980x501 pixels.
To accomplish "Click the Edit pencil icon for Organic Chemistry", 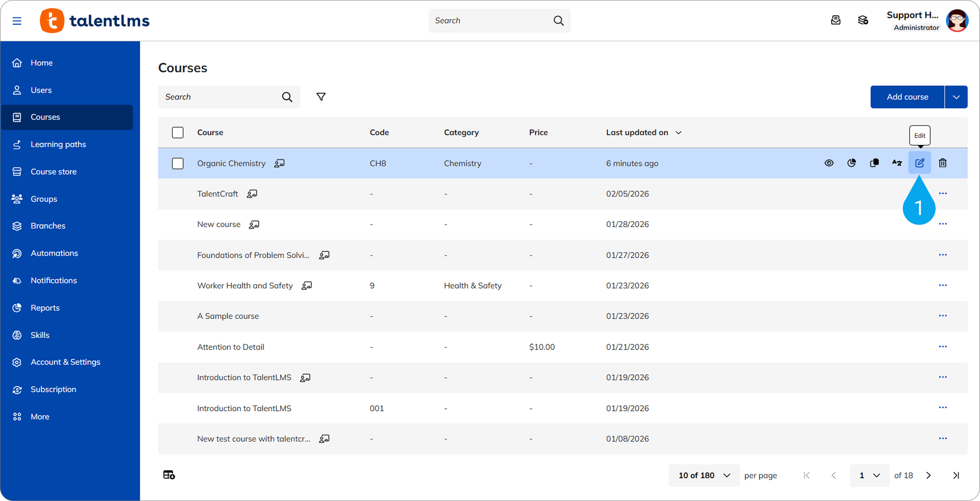I will [x=920, y=163].
